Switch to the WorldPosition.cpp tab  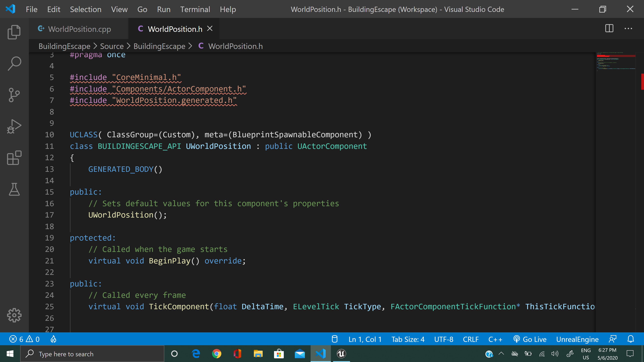click(79, 29)
